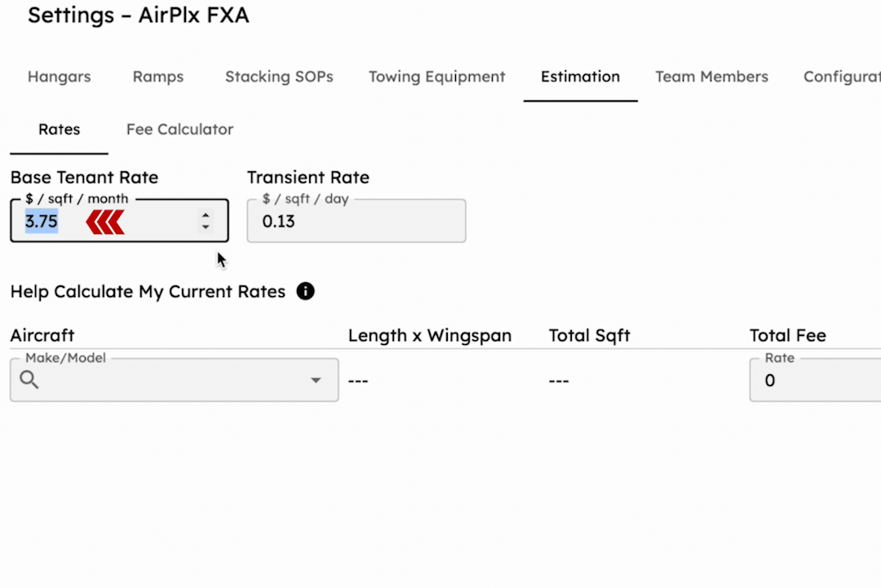Click the Estimation tab
Viewport: 881px width, 588px height.
580,77
